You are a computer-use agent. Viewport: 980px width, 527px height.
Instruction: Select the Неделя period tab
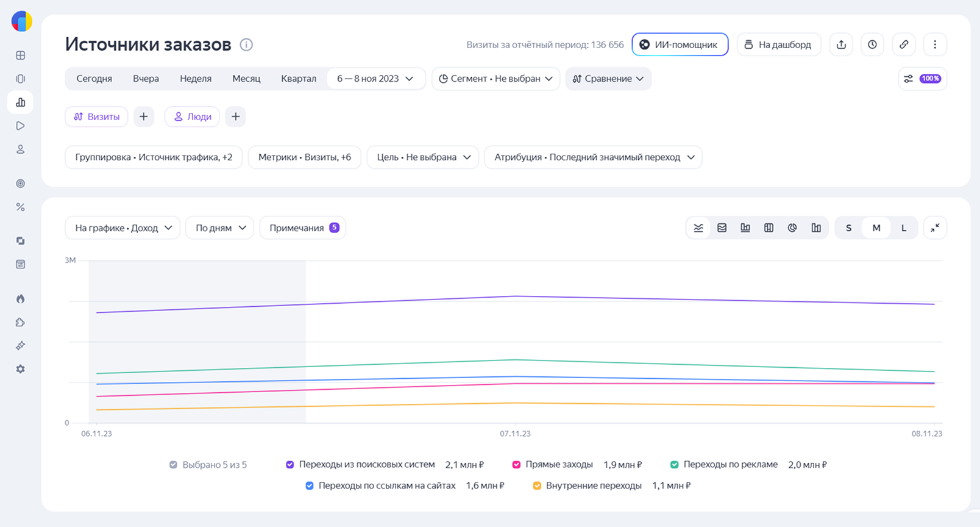coord(196,79)
